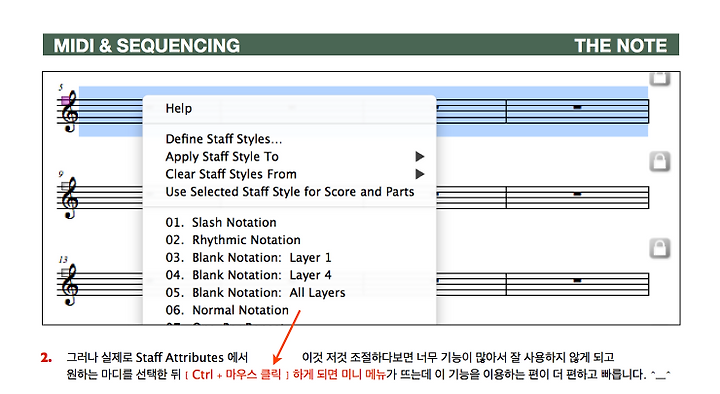
Task: Click the whole rest in last measure of first system
Action: click(577, 107)
